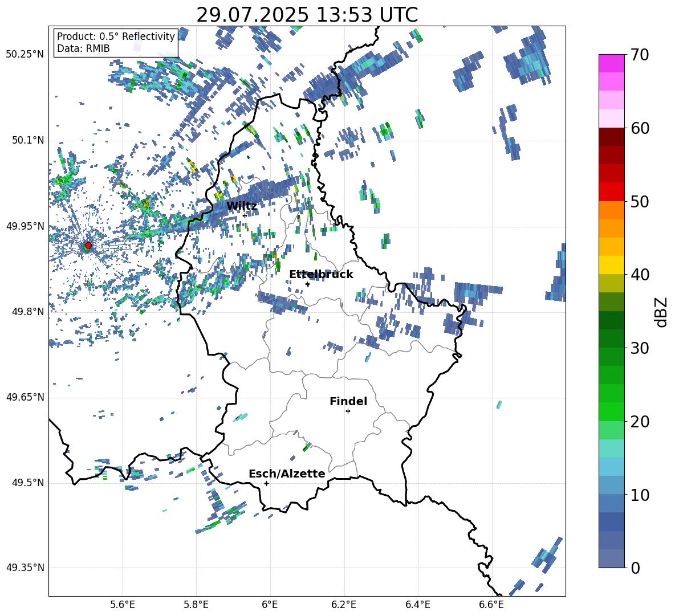Screen dimensions: 675x616
Task: Click the colorbar tick label 10
Action: pos(640,495)
